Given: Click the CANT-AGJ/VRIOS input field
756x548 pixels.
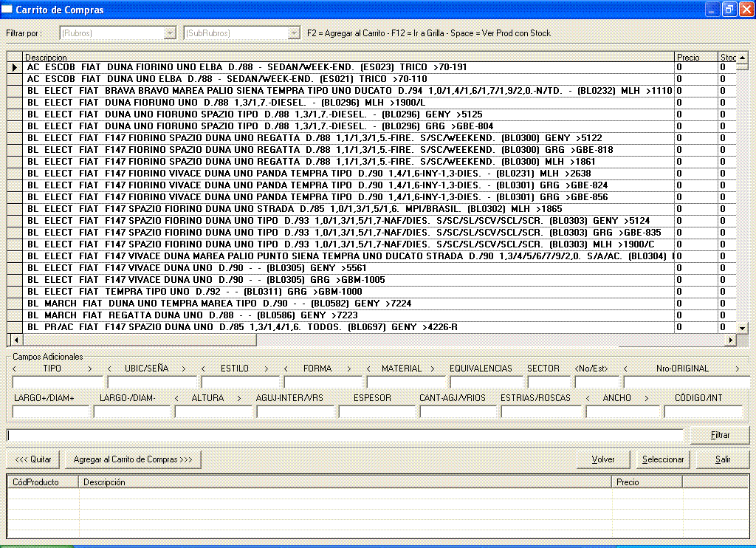Looking at the screenshot, I should coord(458,412).
